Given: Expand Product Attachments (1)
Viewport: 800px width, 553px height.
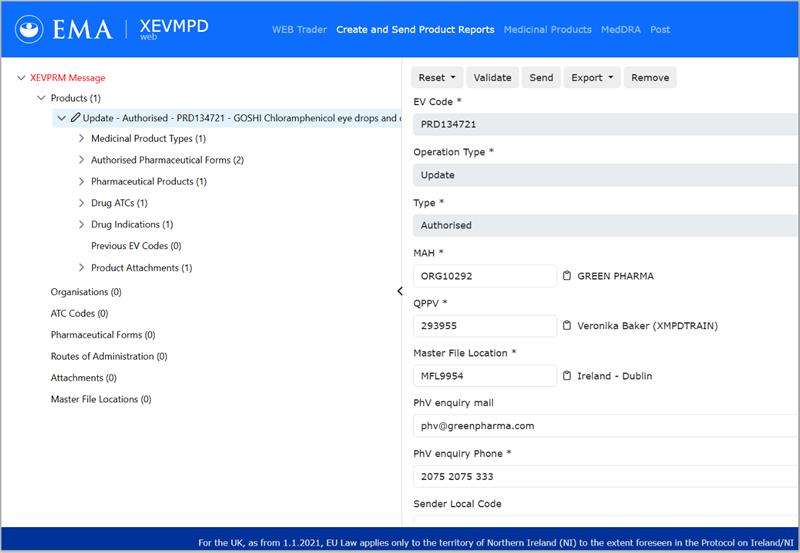Looking at the screenshot, I should [81, 267].
